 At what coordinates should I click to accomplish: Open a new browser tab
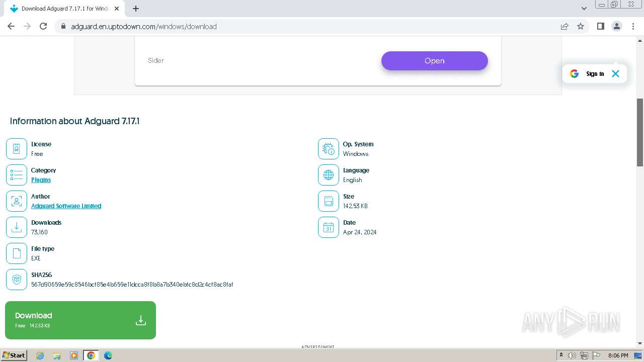(x=136, y=9)
